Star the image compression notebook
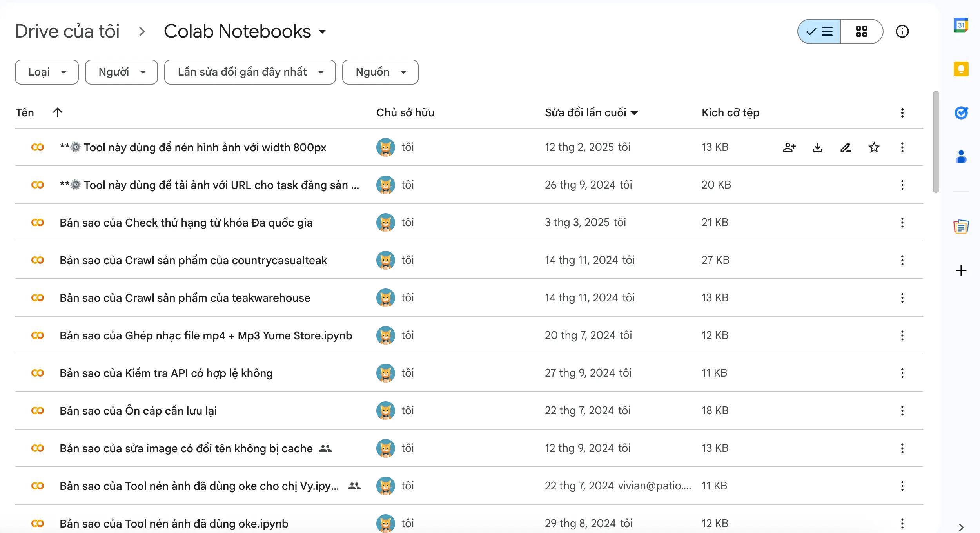 coord(874,147)
